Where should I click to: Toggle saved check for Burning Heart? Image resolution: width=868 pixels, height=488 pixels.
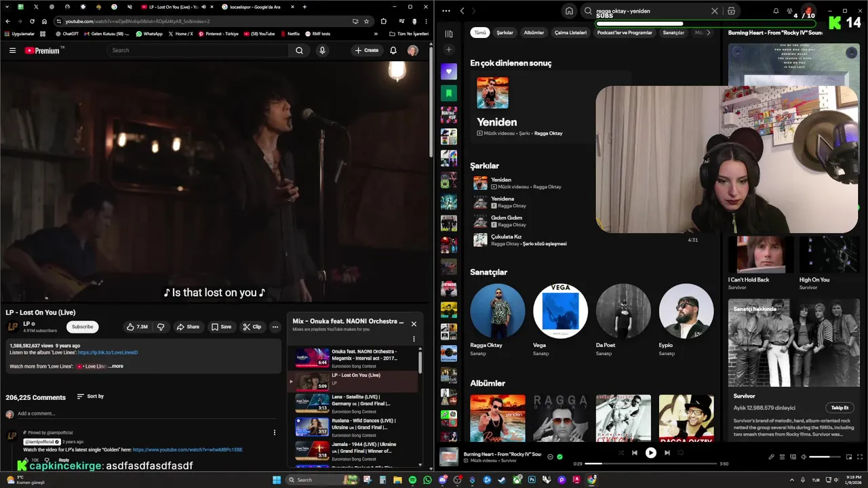[559, 457]
